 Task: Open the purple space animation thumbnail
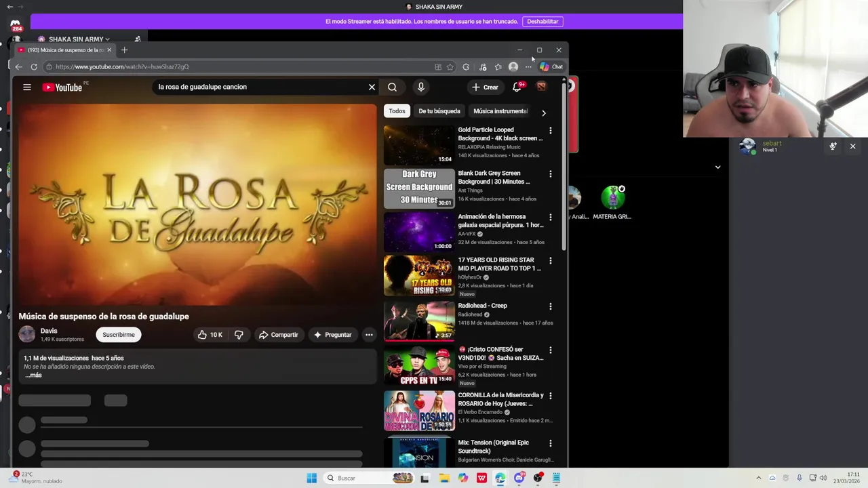point(419,232)
